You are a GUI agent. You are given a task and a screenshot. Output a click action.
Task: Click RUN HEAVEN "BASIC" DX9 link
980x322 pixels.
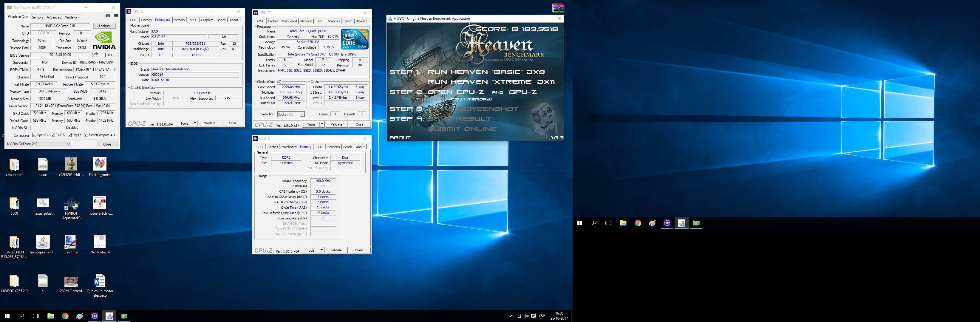486,72
